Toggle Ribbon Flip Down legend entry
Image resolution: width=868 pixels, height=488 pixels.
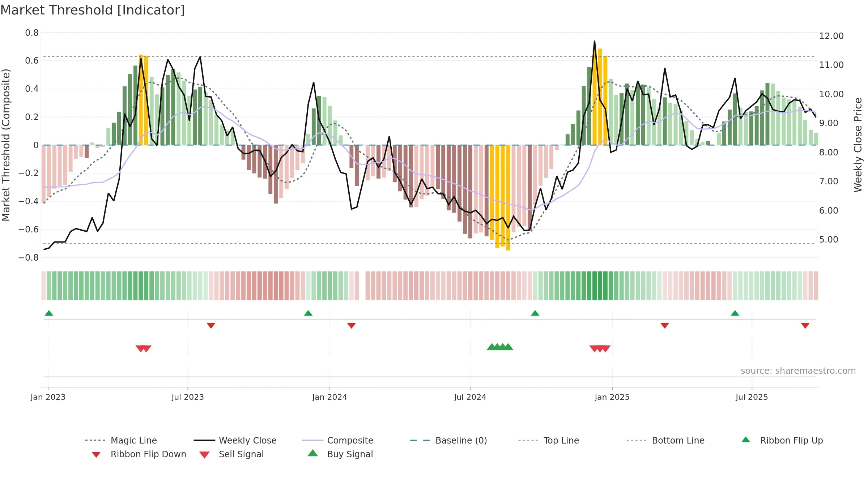pyautogui.click(x=139, y=454)
